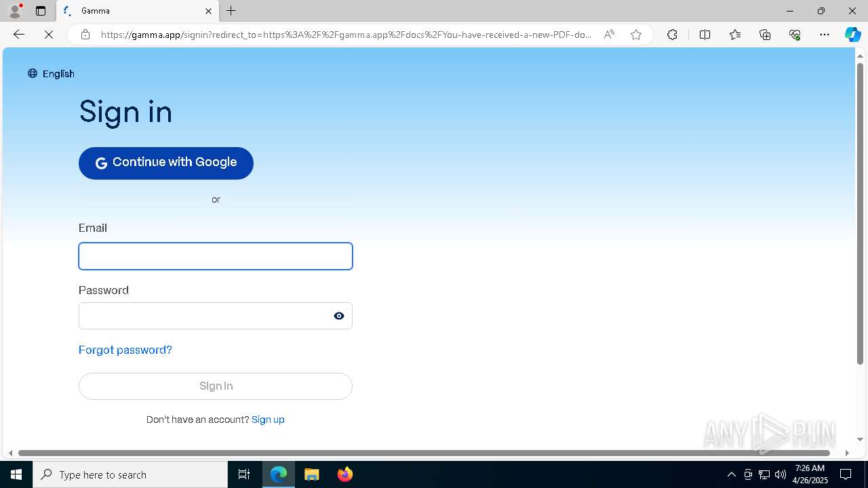868x488 pixels.
Task: Click scroll up arrow
Action: (860, 55)
